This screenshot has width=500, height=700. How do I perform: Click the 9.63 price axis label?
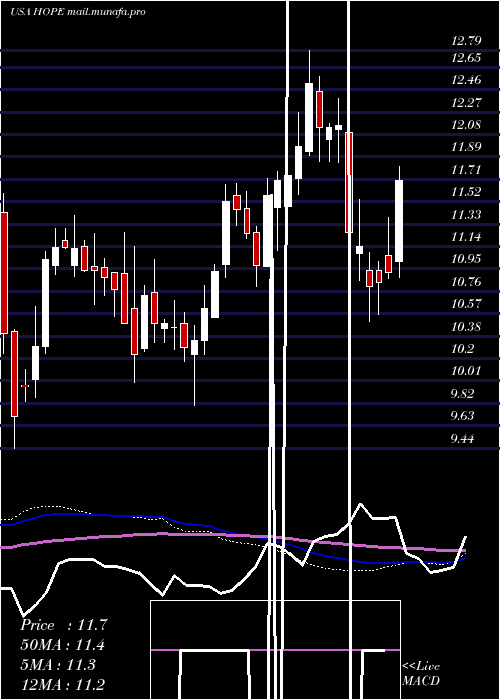tap(462, 417)
